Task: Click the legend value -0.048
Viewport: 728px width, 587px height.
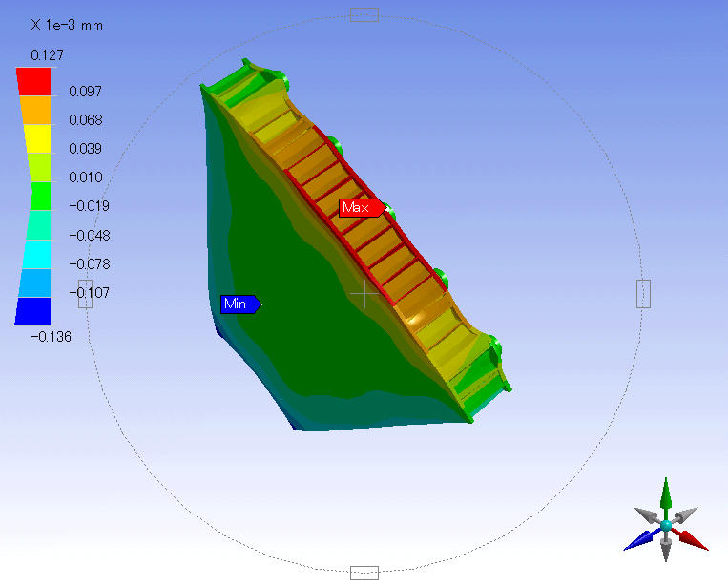Action: (x=90, y=236)
